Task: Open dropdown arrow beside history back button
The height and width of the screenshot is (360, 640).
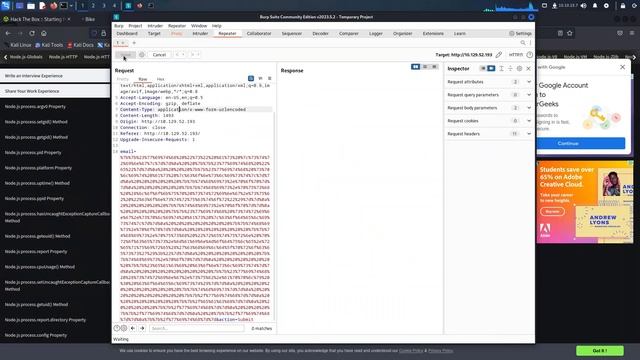Action: tap(183, 54)
